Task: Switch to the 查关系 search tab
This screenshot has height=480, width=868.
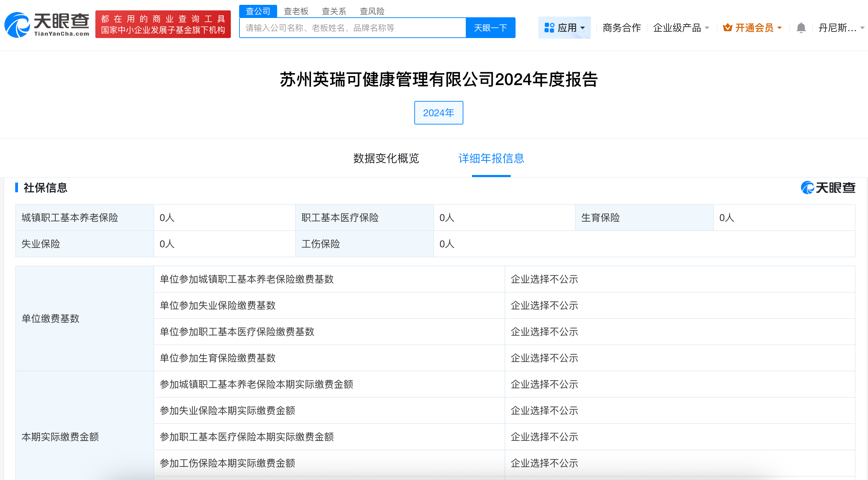Action: coord(334,11)
